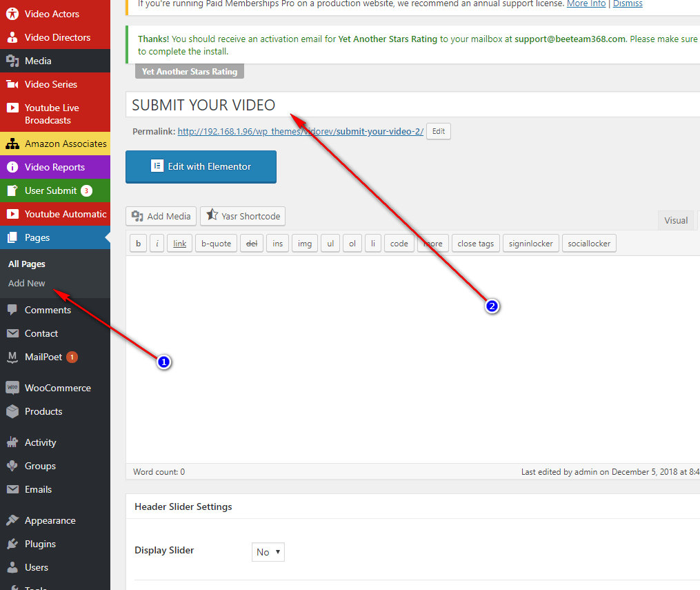This screenshot has height=590, width=700.
Task: Click the WooCommerce sidebar icon
Action: tap(12, 388)
